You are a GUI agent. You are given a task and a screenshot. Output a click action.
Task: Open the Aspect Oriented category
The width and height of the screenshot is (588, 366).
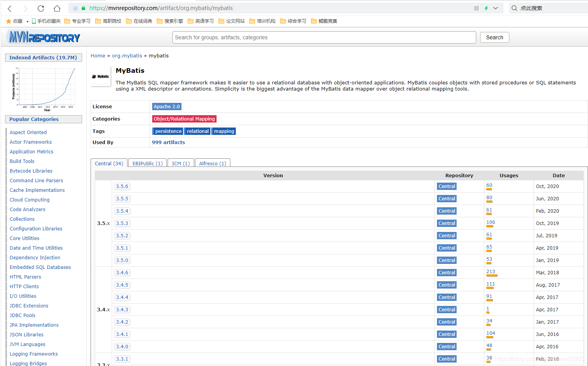coord(28,133)
